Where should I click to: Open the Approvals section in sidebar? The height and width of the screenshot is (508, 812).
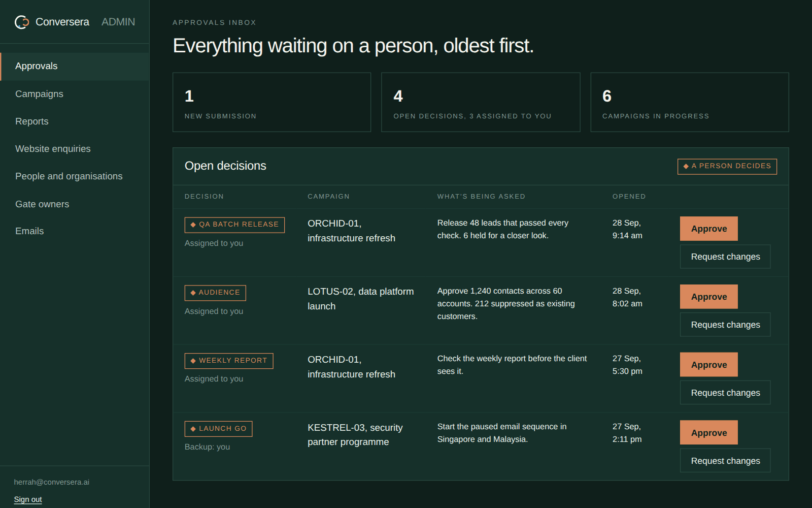point(75,67)
